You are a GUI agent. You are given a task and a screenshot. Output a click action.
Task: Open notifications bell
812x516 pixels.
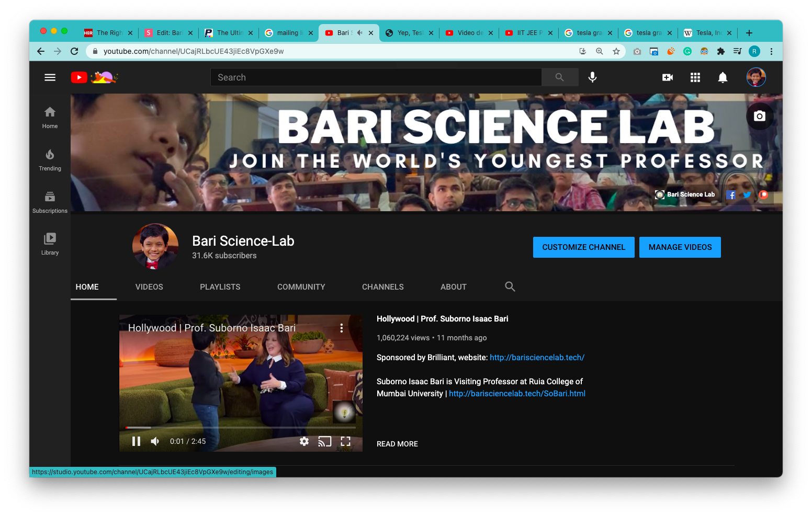point(723,77)
